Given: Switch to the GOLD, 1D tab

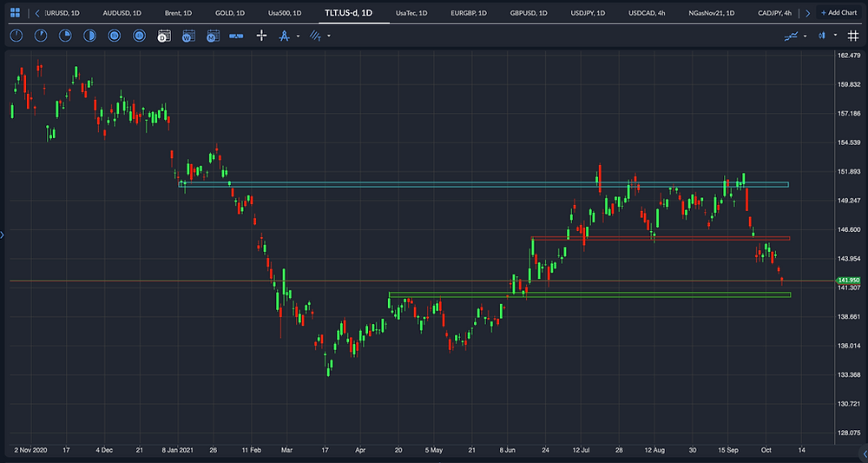Looking at the screenshot, I should 230,13.
